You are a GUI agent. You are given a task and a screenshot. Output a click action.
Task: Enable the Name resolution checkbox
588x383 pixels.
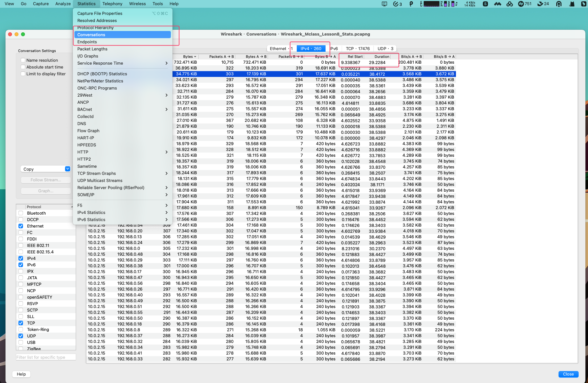(23, 60)
